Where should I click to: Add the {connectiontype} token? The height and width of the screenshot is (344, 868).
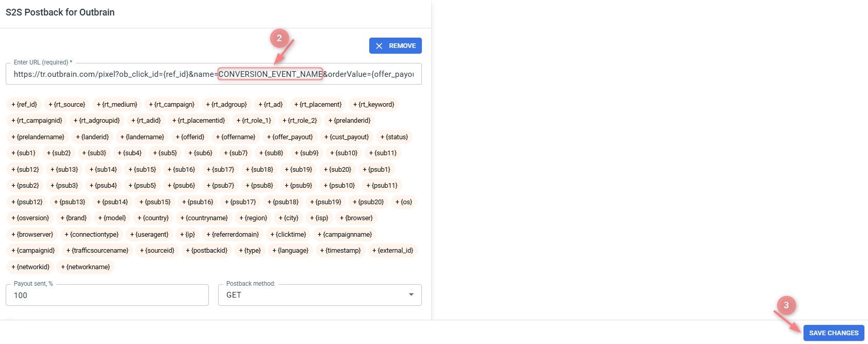coord(92,235)
